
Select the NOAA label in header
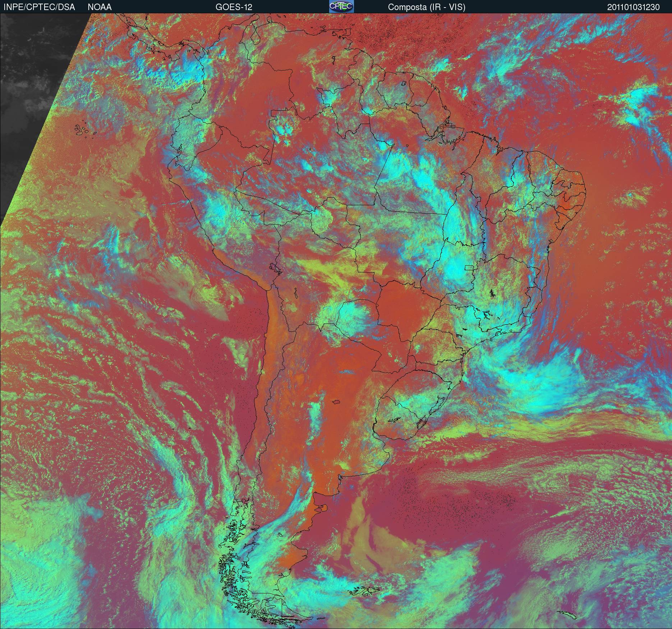[x=100, y=7]
